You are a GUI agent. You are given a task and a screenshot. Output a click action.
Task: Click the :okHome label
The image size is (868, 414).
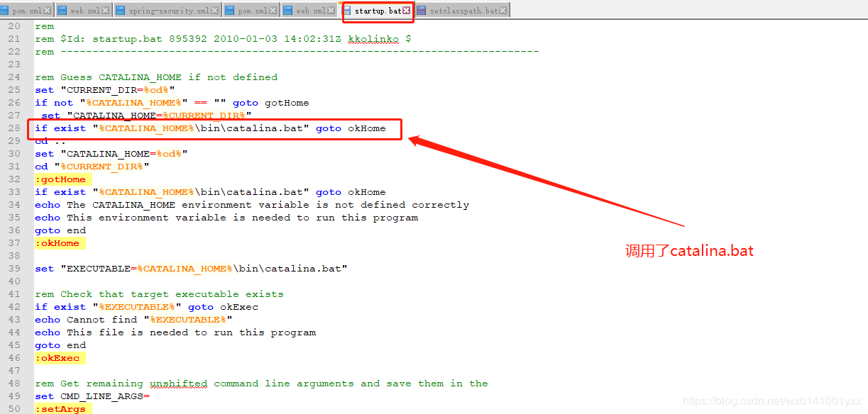[x=57, y=243]
